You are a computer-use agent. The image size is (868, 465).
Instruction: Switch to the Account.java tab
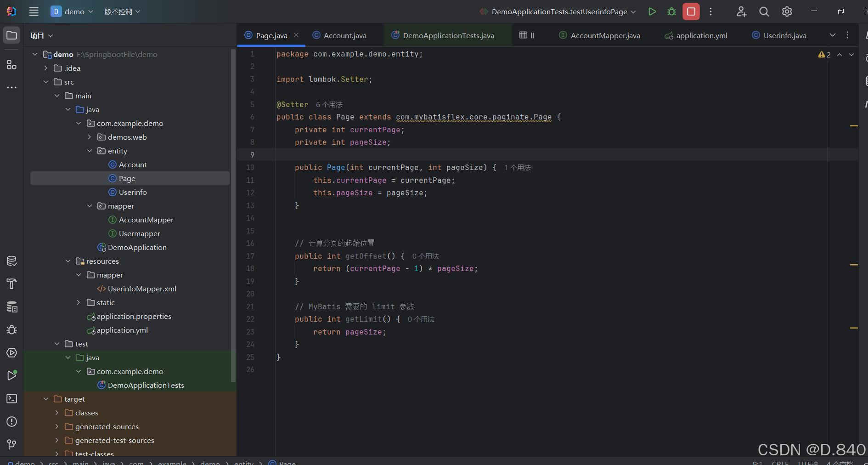click(x=344, y=35)
